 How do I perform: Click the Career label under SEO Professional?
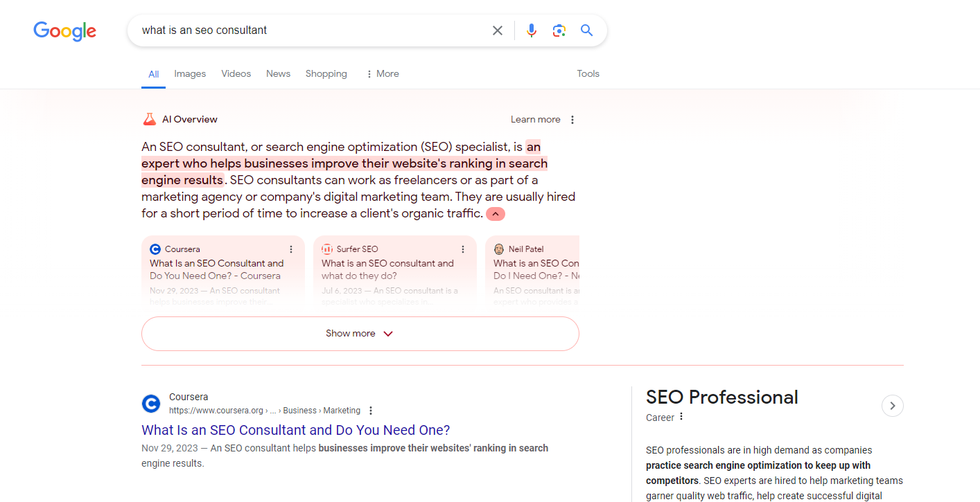(x=660, y=418)
